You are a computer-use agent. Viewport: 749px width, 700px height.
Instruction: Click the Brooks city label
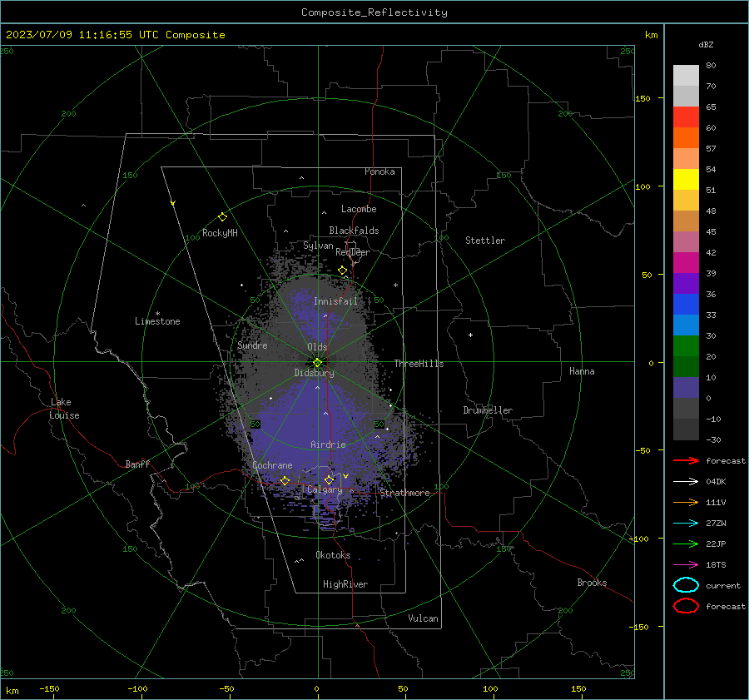pyautogui.click(x=592, y=583)
